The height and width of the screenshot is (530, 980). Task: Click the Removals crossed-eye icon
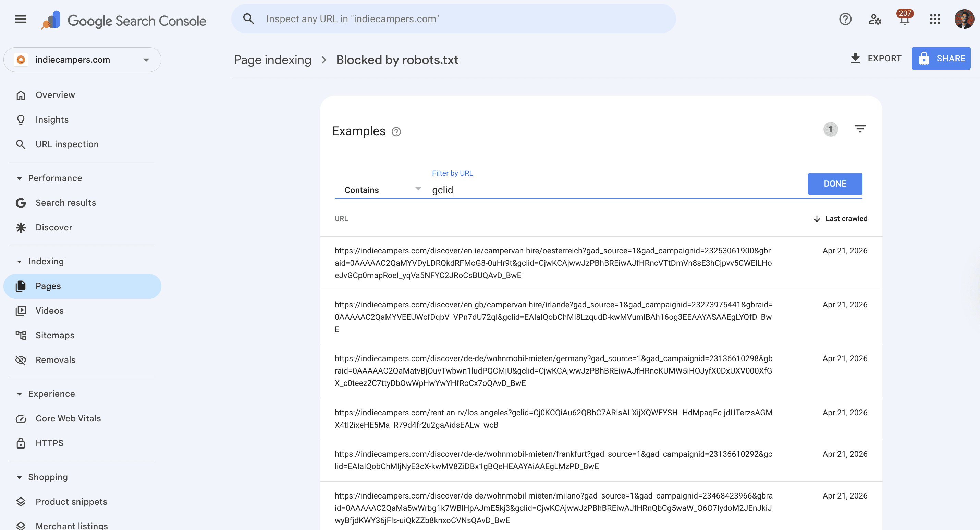point(21,360)
